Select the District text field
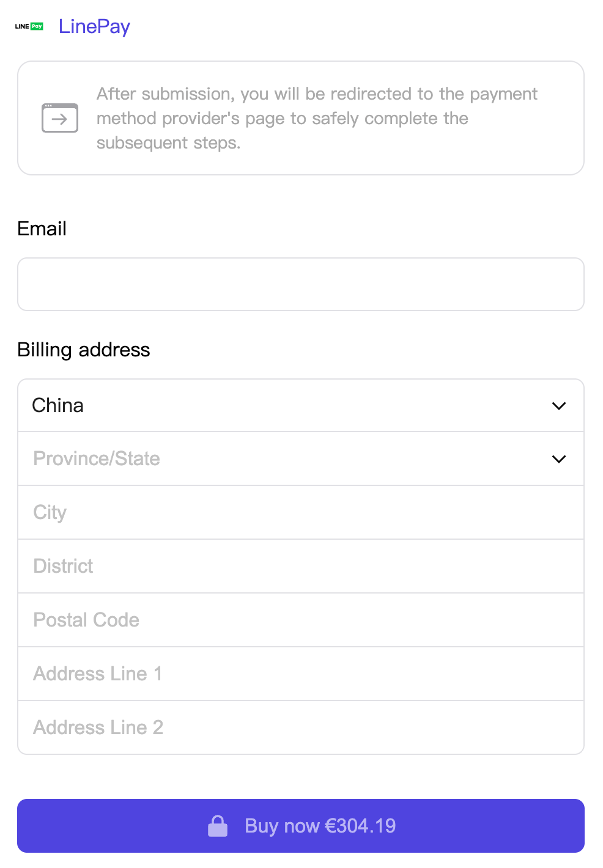Screen dimensions: 603x868 click(301, 566)
